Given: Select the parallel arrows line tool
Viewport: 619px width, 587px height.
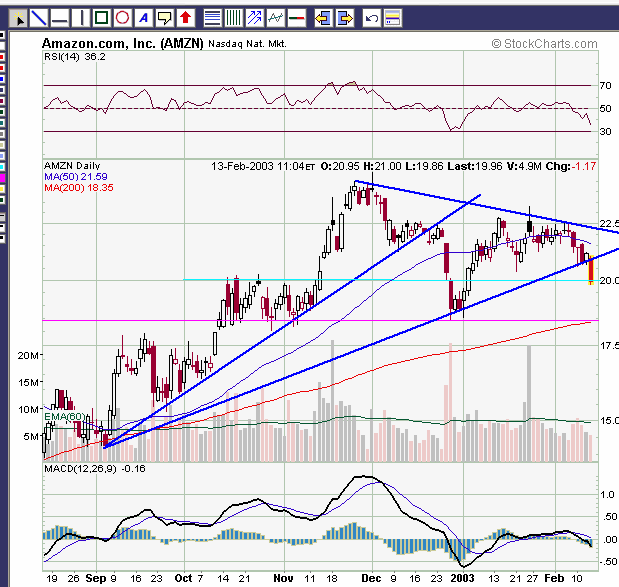Looking at the screenshot, I should [x=255, y=18].
